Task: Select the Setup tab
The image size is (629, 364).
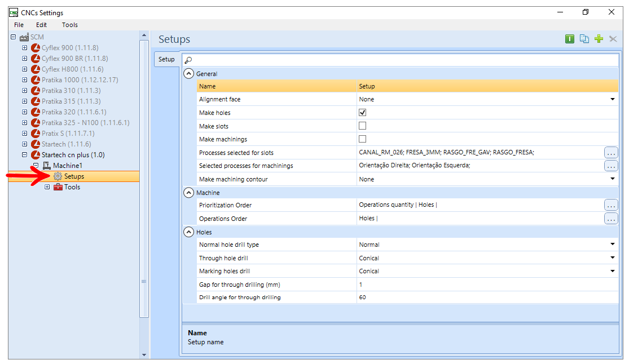Action: [x=166, y=59]
